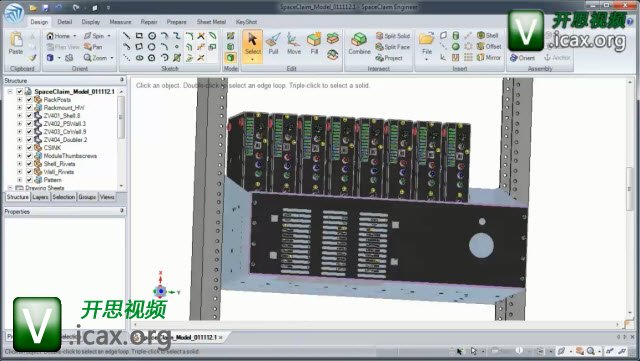The image size is (640, 361).
Task: Click the Paste icon
Action: pyautogui.click(x=16, y=43)
